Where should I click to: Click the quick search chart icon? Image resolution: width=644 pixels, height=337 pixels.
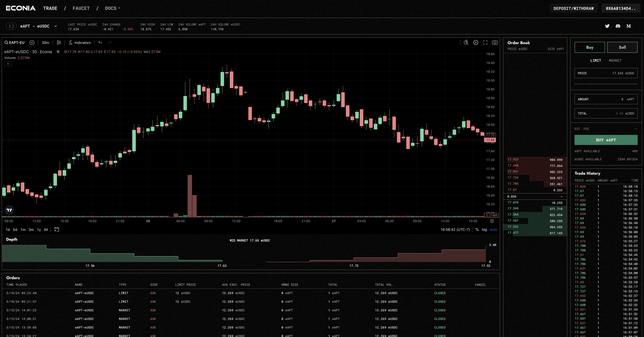466,43
